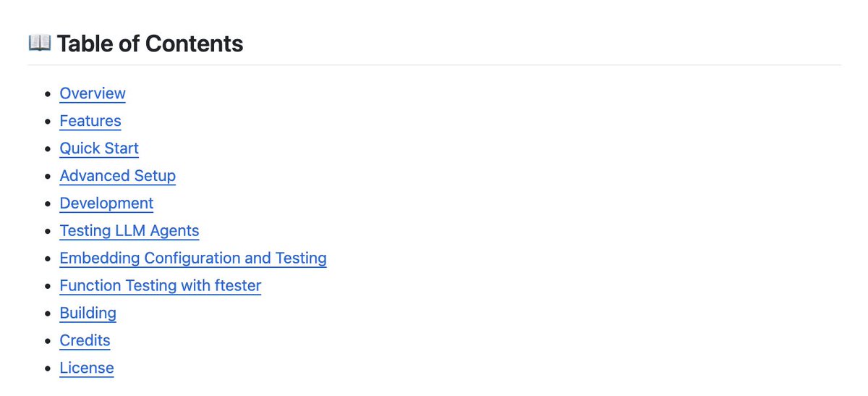This screenshot has height=396, width=868.
Task: Navigate to the Development section link
Action: pos(106,203)
